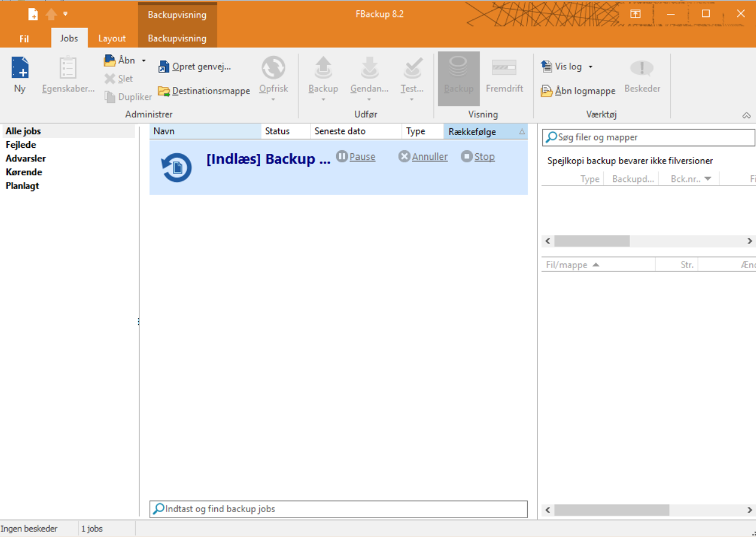This screenshot has height=537, width=756.
Task: Open the Opfrisk dropdown arrow
Action: click(x=273, y=99)
